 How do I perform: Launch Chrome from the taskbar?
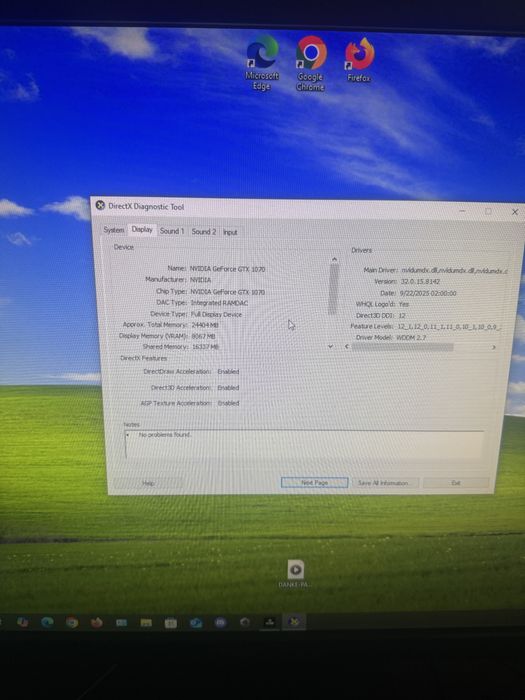tap(72, 622)
